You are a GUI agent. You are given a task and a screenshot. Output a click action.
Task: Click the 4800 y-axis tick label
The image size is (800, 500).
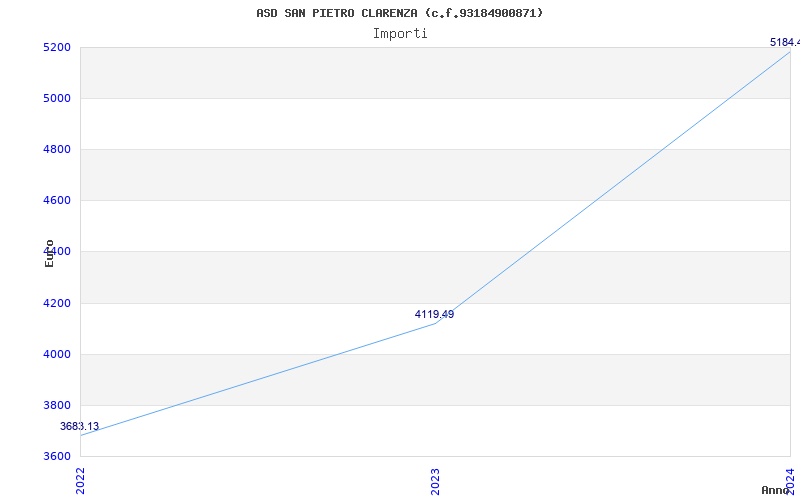pyautogui.click(x=56, y=149)
